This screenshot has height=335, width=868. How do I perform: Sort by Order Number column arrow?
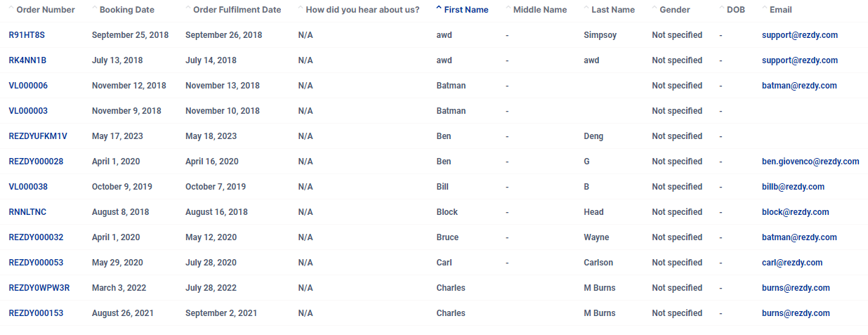[x=11, y=9]
